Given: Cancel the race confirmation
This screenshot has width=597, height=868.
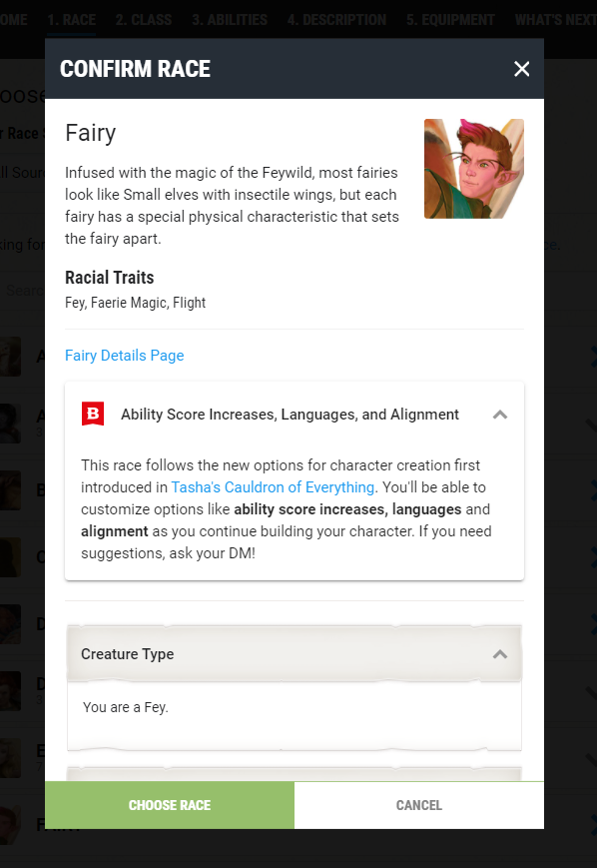Looking at the screenshot, I should pos(419,805).
